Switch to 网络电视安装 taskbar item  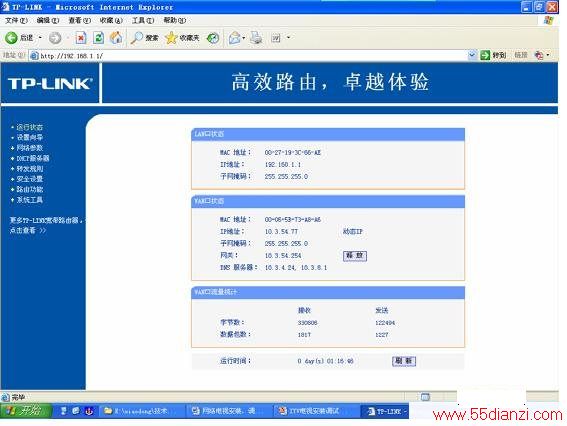[230, 411]
